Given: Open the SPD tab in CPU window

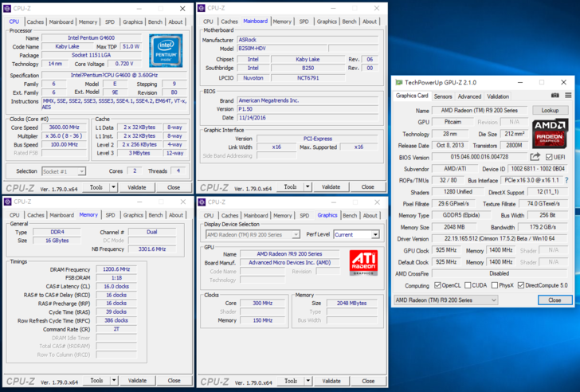Looking at the screenshot, I should 110,22.
